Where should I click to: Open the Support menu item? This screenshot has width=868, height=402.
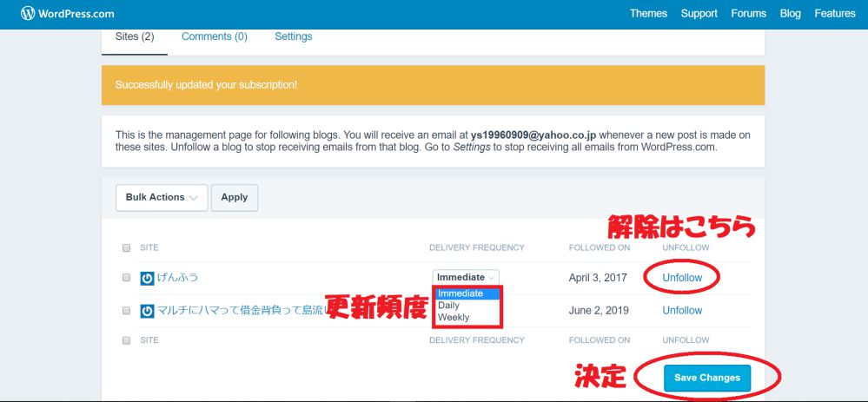tap(699, 13)
